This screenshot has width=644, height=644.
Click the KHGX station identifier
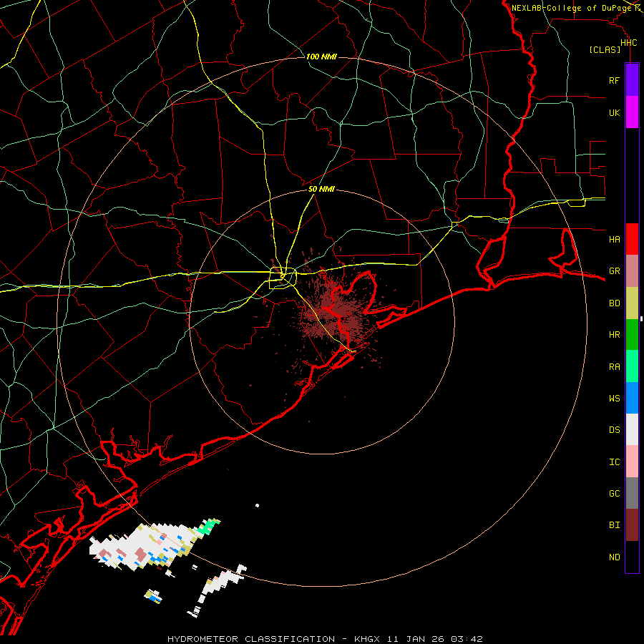coord(367,639)
